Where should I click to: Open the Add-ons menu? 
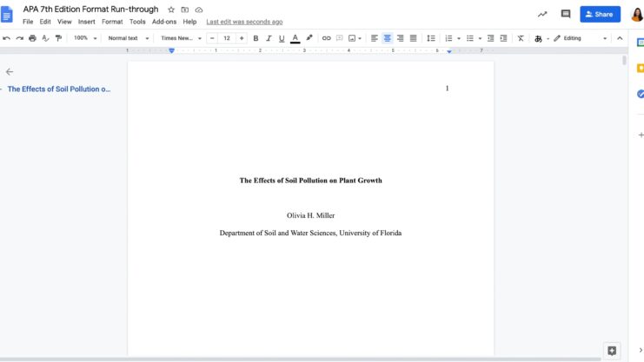[164, 22]
